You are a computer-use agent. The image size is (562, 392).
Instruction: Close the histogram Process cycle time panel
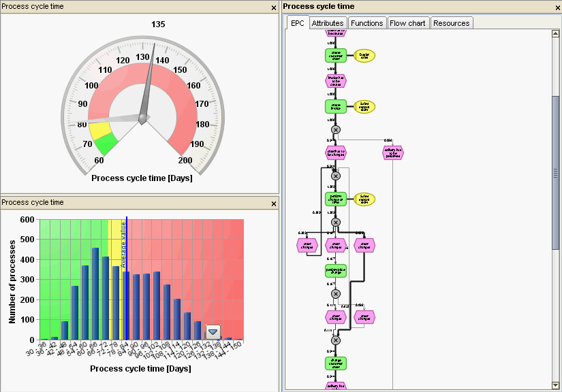click(x=274, y=203)
